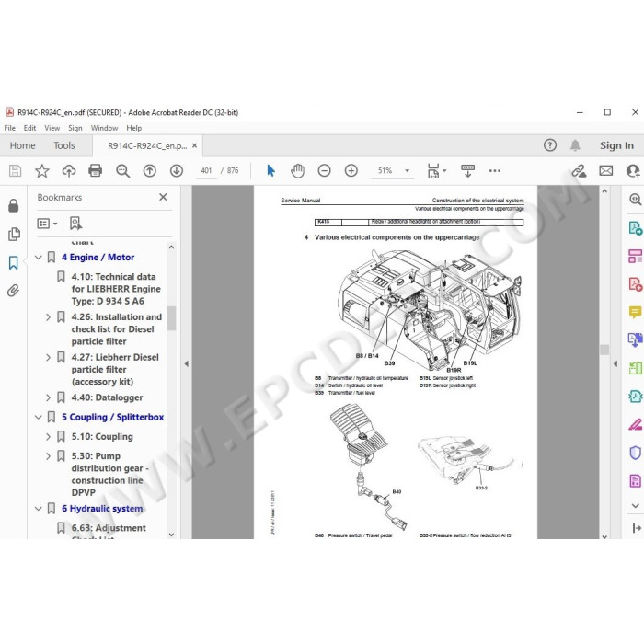644x644 pixels.
Task: Open the Edit menu
Action: click(29, 128)
